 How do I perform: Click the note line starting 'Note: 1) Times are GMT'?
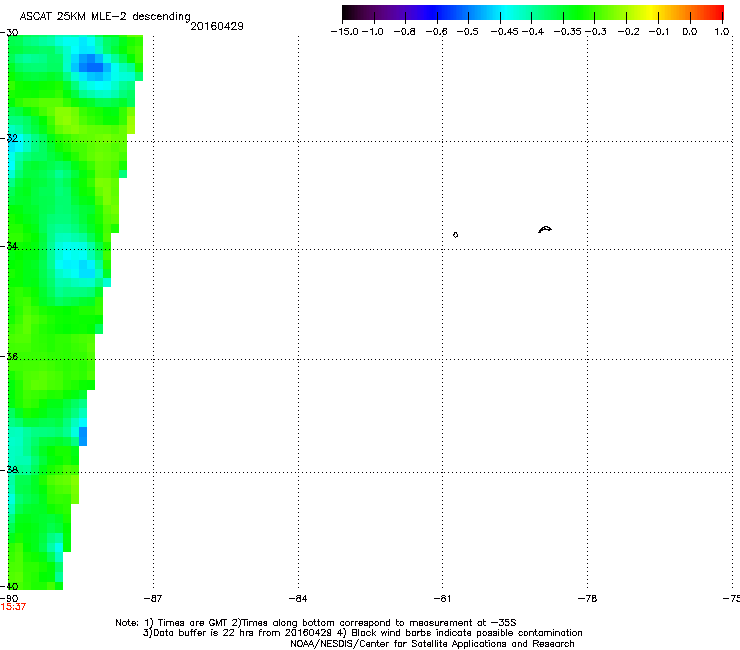click(x=316, y=623)
